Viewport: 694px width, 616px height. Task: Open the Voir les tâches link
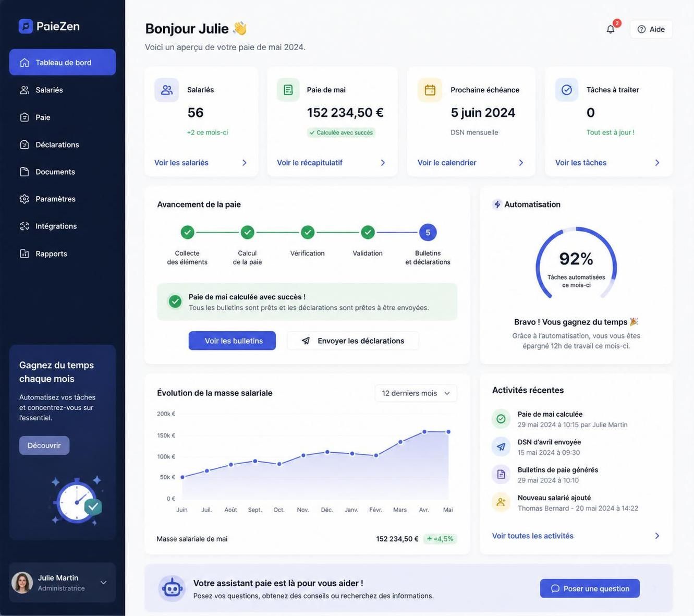[581, 163]
